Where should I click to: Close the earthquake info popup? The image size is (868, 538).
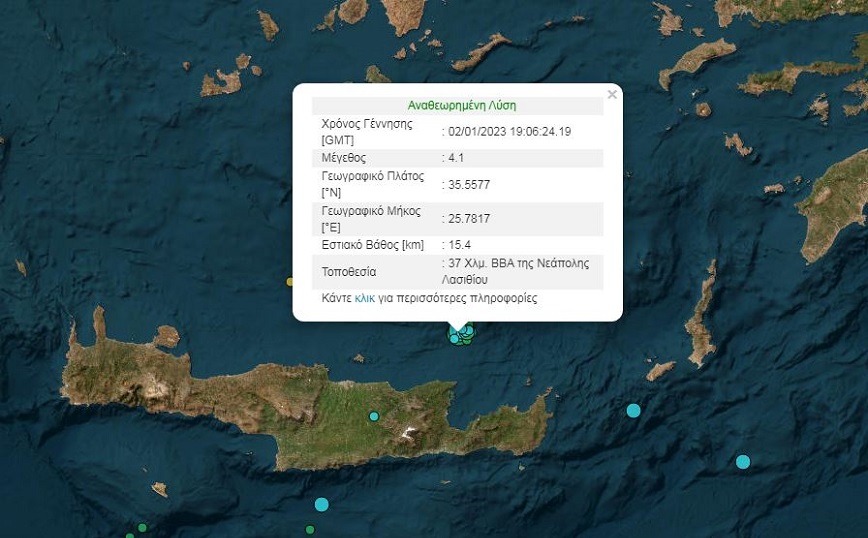612,94
